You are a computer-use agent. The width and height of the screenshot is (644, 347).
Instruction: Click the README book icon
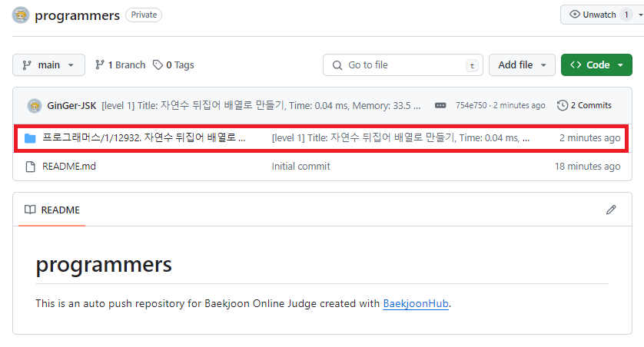click(30, 210)
